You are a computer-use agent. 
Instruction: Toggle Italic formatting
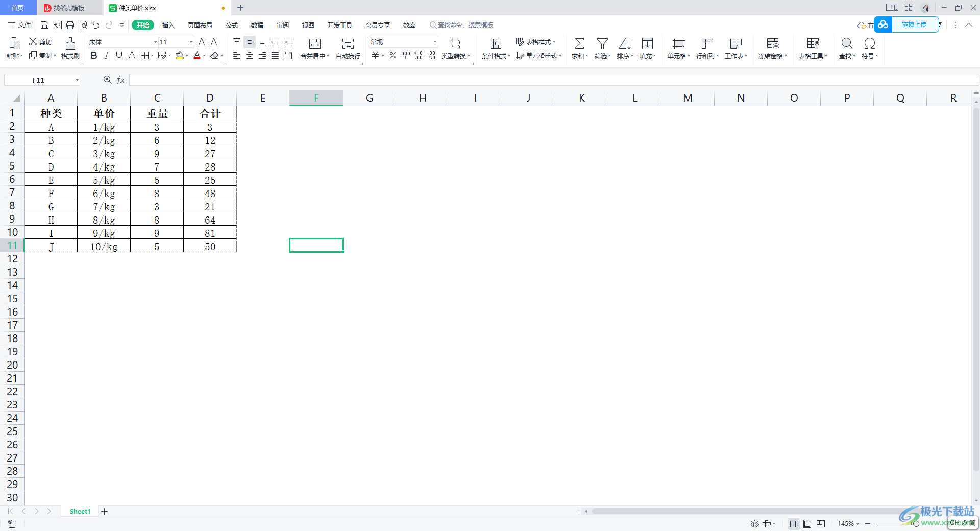pos(106,55)
